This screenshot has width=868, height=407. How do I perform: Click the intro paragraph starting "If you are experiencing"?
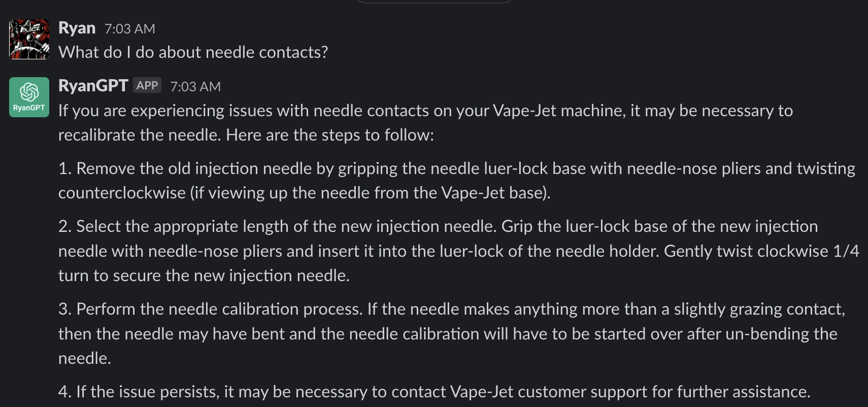[425, 123]
